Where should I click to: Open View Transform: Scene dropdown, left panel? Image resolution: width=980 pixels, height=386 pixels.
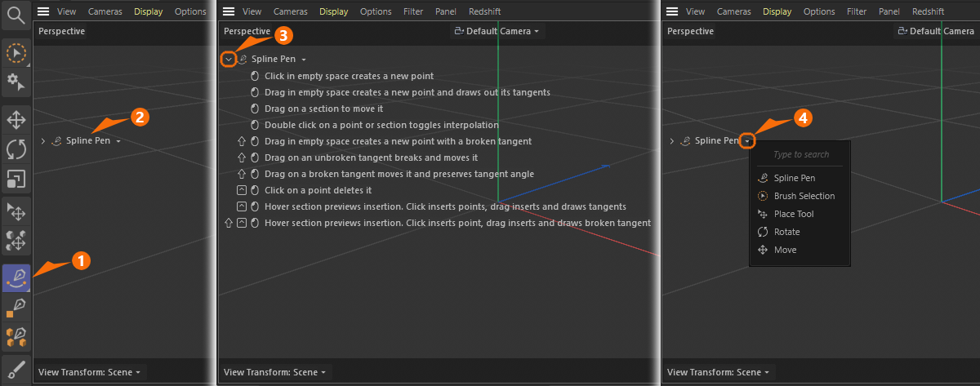click(89, 372)
